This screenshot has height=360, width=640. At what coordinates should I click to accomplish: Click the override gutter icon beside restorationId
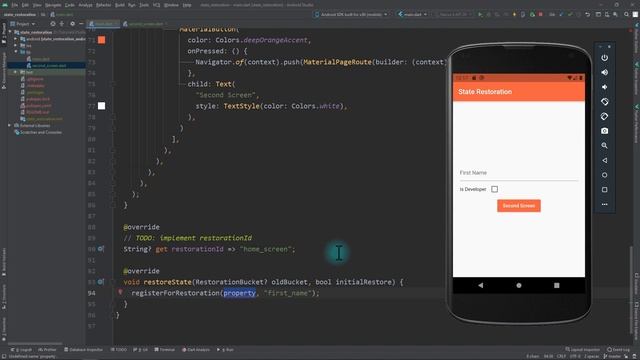pyautogui.click(x=101, y=249)
